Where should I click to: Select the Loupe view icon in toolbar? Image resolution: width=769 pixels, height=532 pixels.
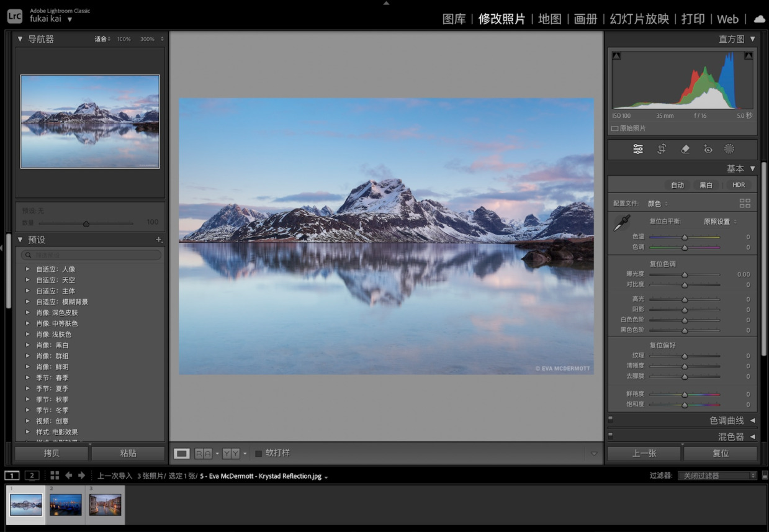point(182,454)
